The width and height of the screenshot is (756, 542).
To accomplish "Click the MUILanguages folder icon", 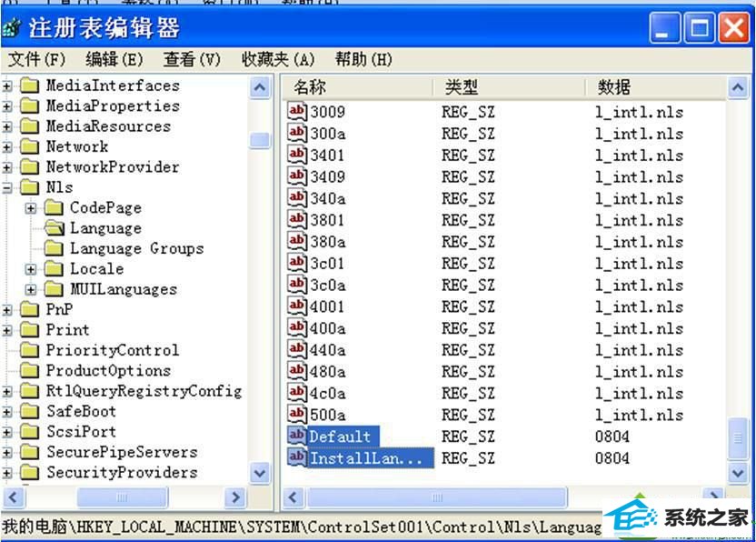I will pos(54,289).
